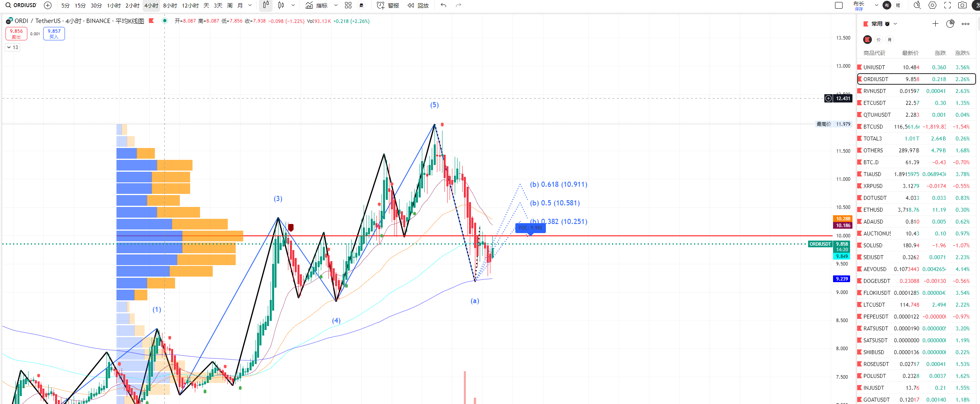The width and height of the screenshot is (980, 404).
Task: Open the ORDIUSD symbol search
Action: click(x=21, y=5)
